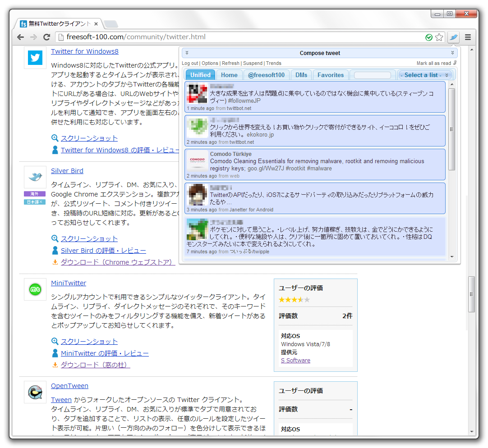Click the 海外 purple badge under Silver Bird

point(35,194)
